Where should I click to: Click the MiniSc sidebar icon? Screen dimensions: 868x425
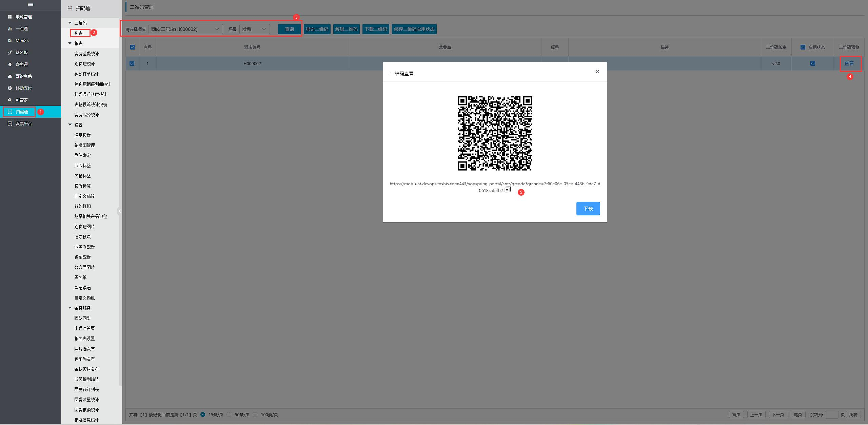coord(10,40)
